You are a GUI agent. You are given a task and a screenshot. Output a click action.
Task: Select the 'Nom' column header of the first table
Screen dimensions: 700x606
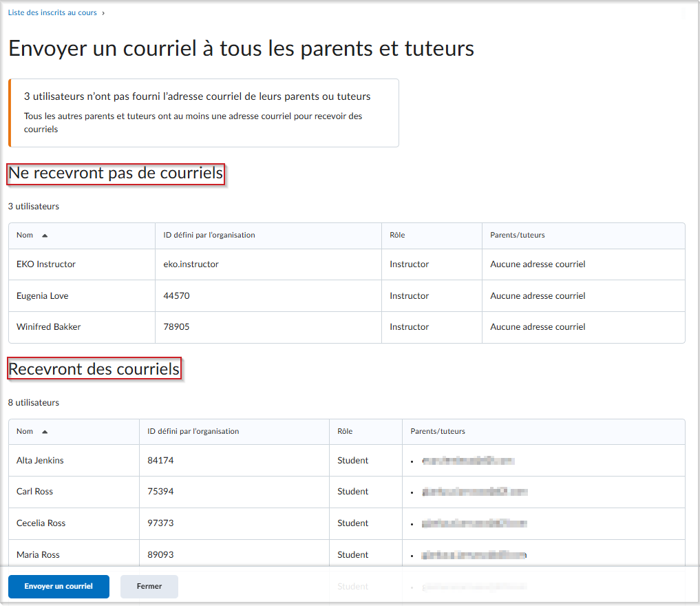tap(23, 235)
